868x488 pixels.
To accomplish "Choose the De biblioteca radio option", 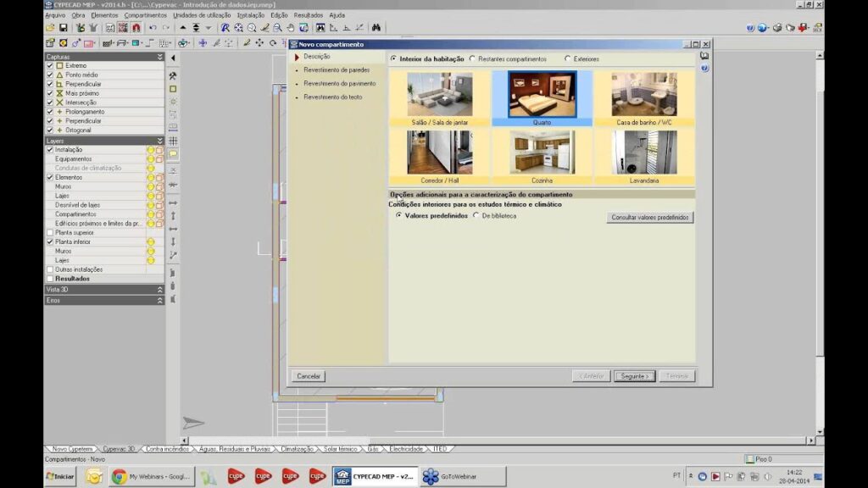I will point(476,216).
